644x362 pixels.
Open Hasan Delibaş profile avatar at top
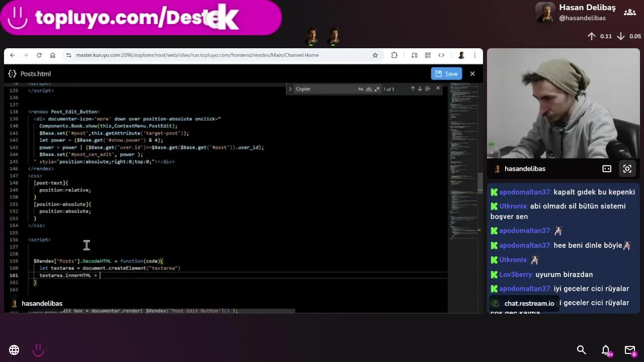tap(545, 13)
